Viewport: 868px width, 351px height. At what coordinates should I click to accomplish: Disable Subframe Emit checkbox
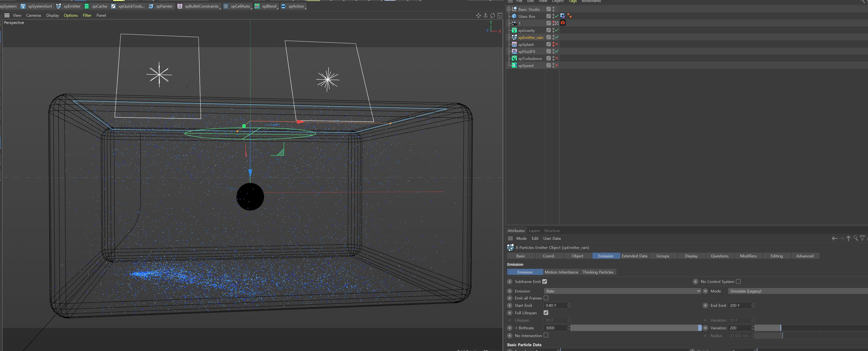pos(545,282)
